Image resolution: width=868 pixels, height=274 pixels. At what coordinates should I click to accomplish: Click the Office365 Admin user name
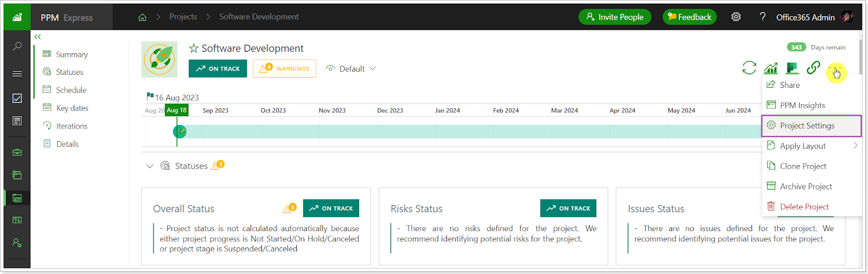click(806, 17)
